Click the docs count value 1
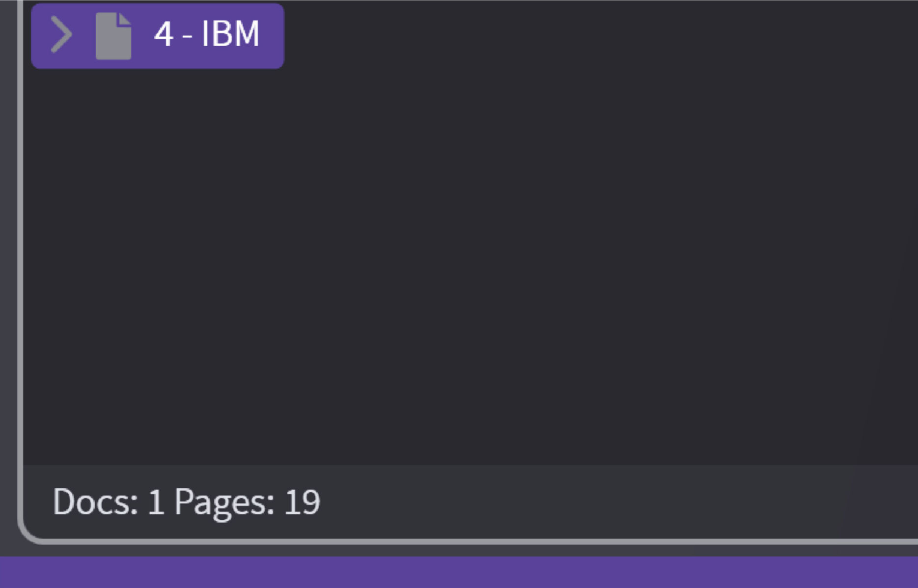Image resolution: width=918 pixels, height=588 pixels. click(156, 502)
